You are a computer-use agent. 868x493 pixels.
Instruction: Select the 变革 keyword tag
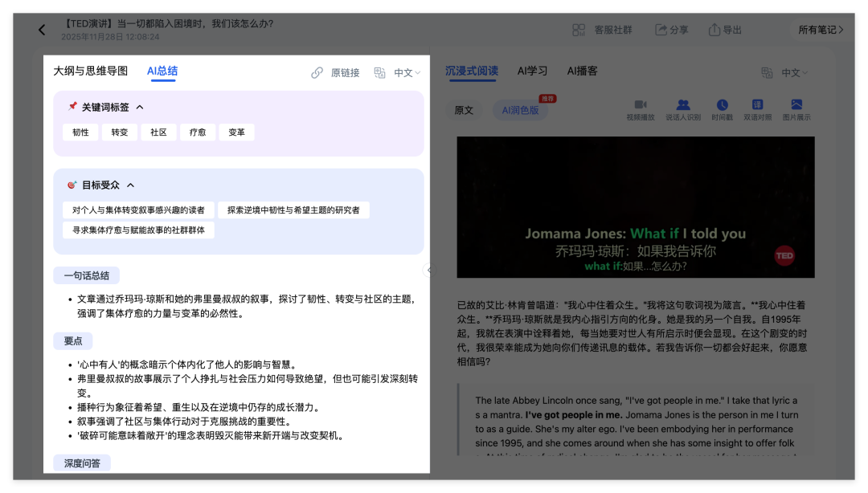[236, 132]
